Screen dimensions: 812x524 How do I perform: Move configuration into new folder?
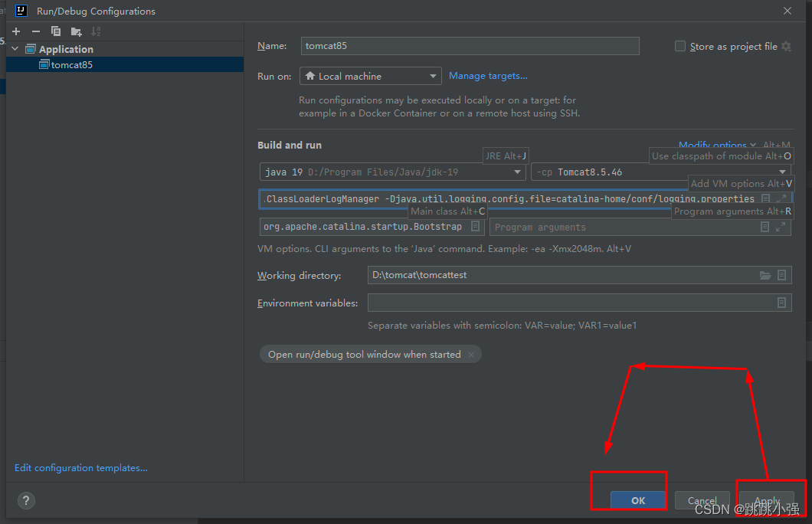pyautogui.click(x=76, y=32)
